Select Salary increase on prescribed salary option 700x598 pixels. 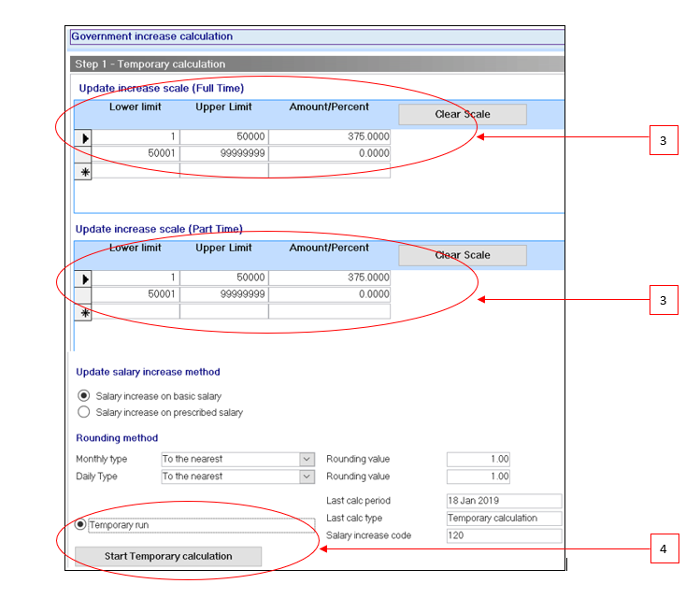84,412
